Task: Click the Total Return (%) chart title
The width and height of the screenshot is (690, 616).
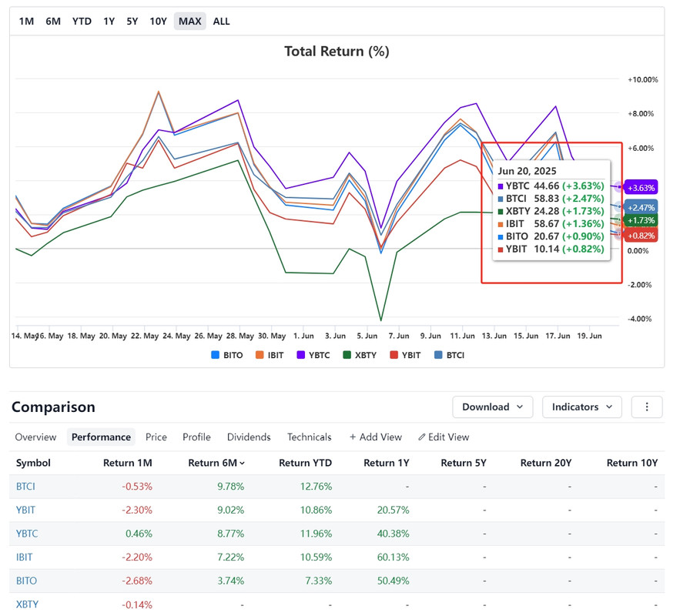Action: (337, 52)
